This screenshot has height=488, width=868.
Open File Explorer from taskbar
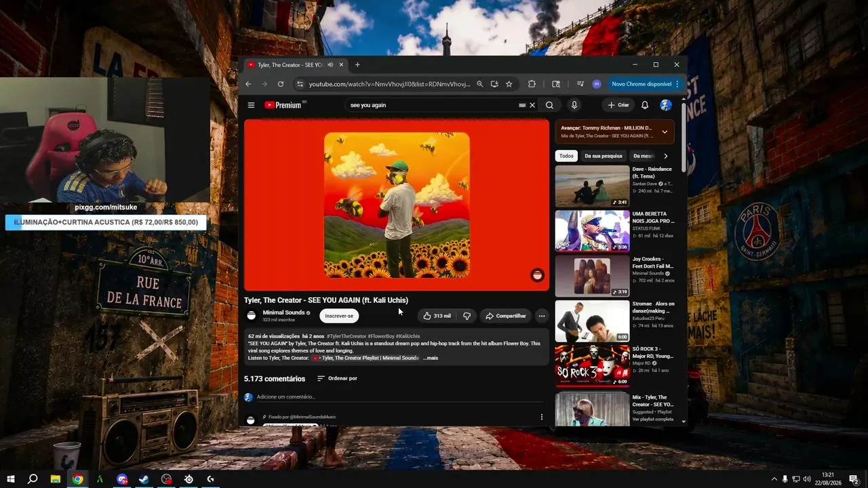(56, 479)
